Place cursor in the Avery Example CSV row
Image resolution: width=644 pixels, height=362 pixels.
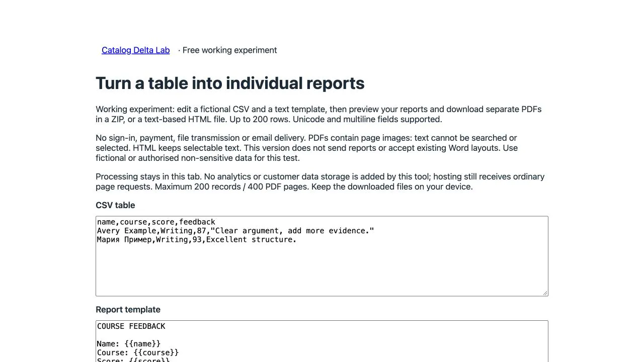point(235,231)
